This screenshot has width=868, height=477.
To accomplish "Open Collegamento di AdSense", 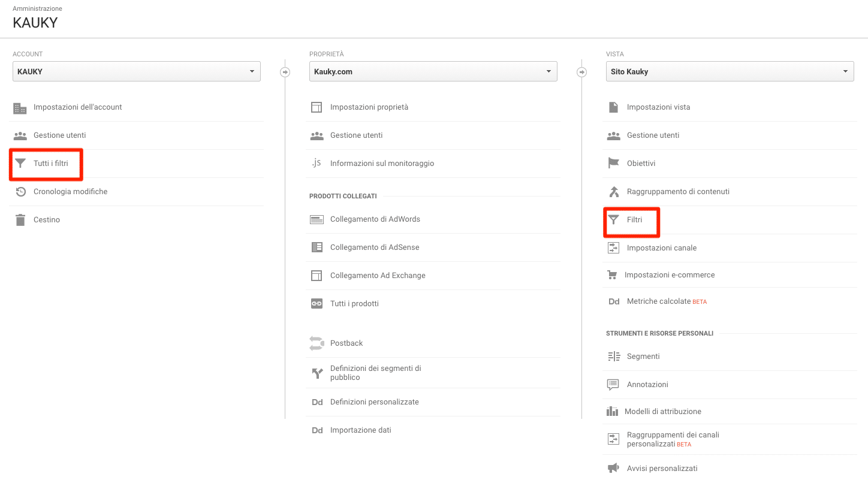I will [375, 247].
